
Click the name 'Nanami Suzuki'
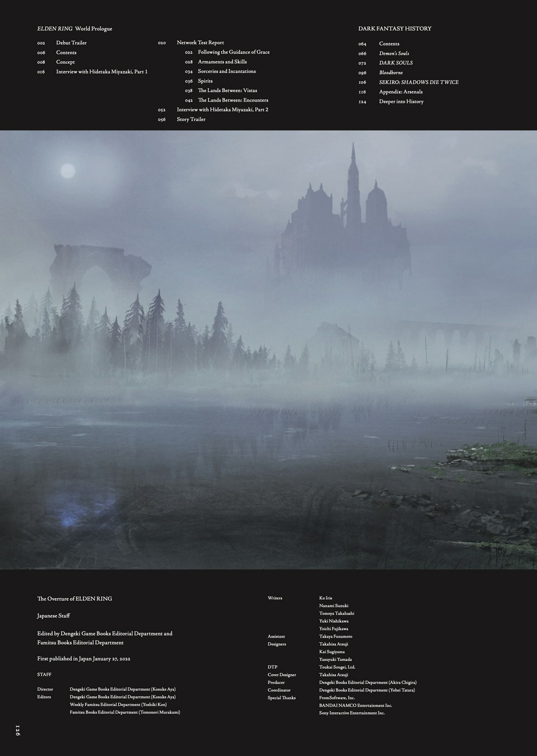point(333,606)
